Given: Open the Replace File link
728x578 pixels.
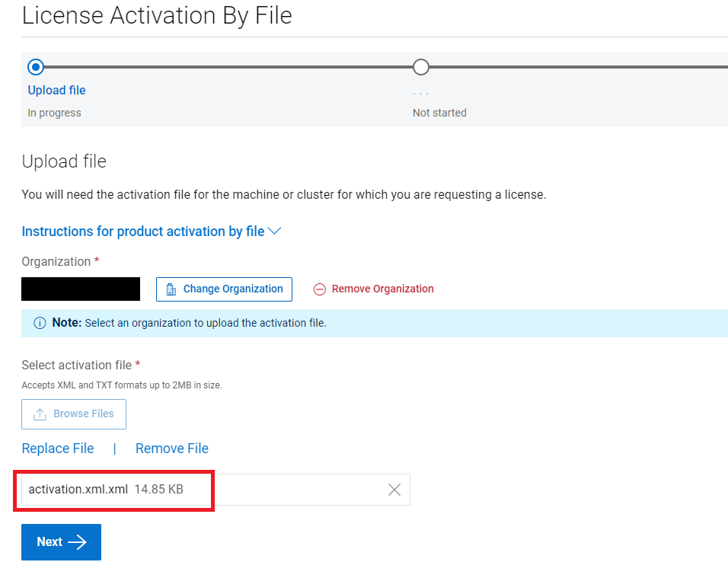Looking at the screenshot, I should click(57, 449).
